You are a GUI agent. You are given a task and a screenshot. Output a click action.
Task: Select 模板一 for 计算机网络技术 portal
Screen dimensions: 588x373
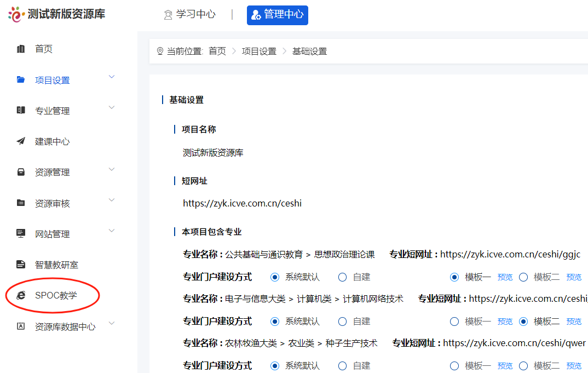tap(454, 322)
